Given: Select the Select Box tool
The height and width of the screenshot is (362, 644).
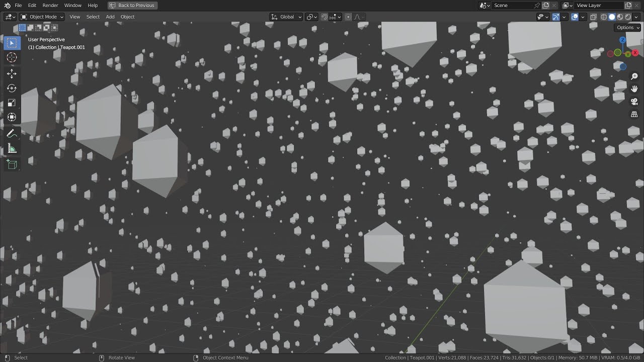Looking at the screenshot, I should pyautogui.click(x=12, y=43).
